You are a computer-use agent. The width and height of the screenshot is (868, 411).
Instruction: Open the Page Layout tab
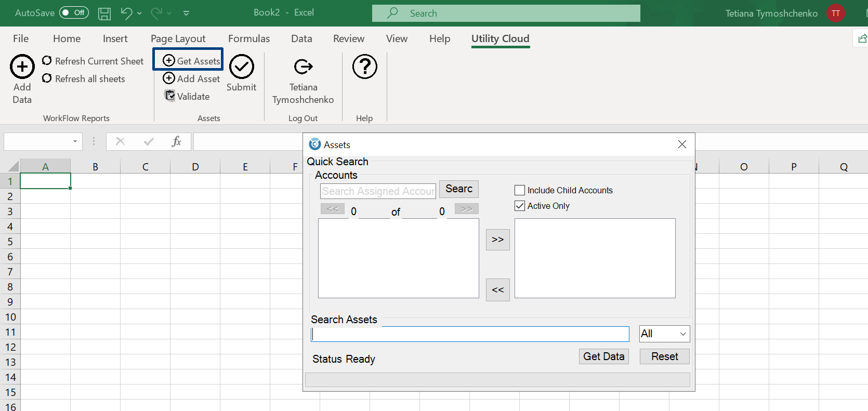[178, 38]
